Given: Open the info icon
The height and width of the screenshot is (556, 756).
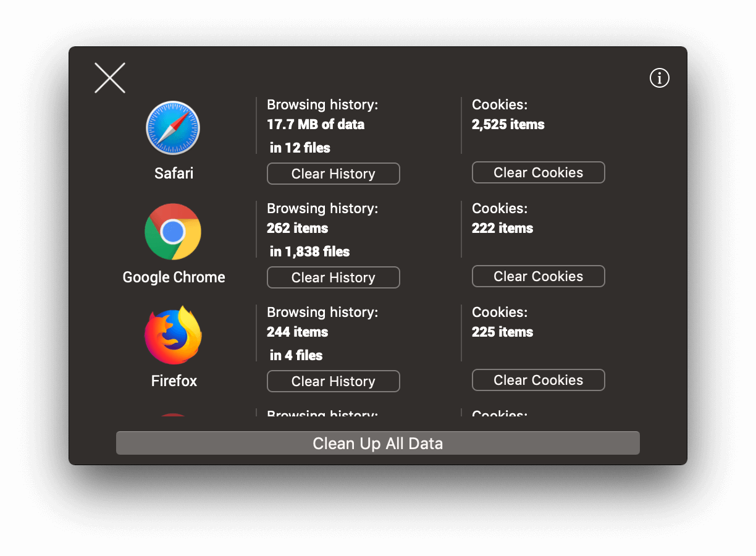Looking at the screenshot, I should tap(660, 78).
